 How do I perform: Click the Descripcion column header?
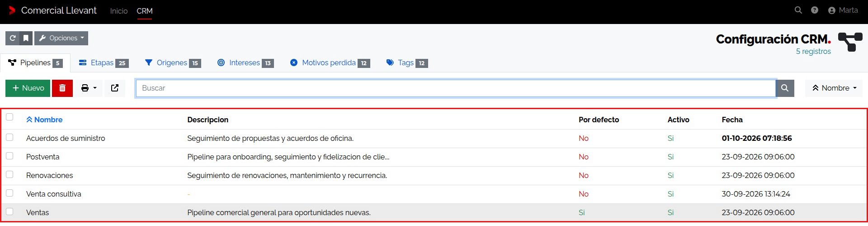208,120
